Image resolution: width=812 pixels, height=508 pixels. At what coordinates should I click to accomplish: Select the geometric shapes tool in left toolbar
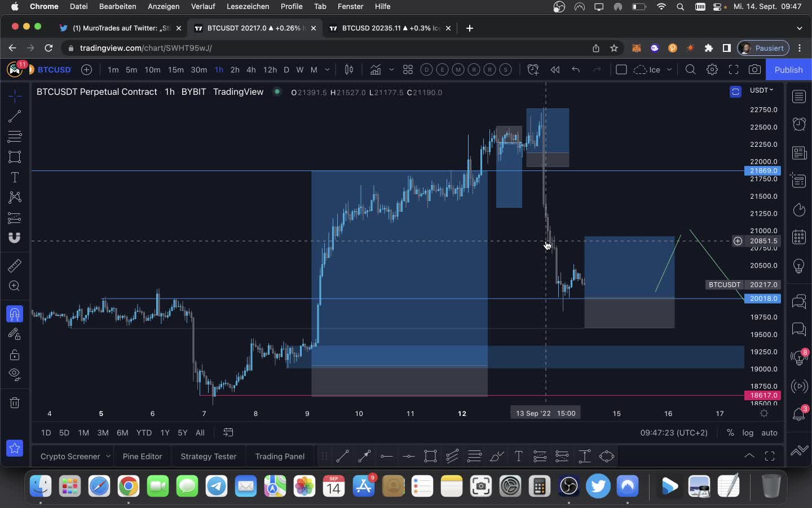[15, 157]
